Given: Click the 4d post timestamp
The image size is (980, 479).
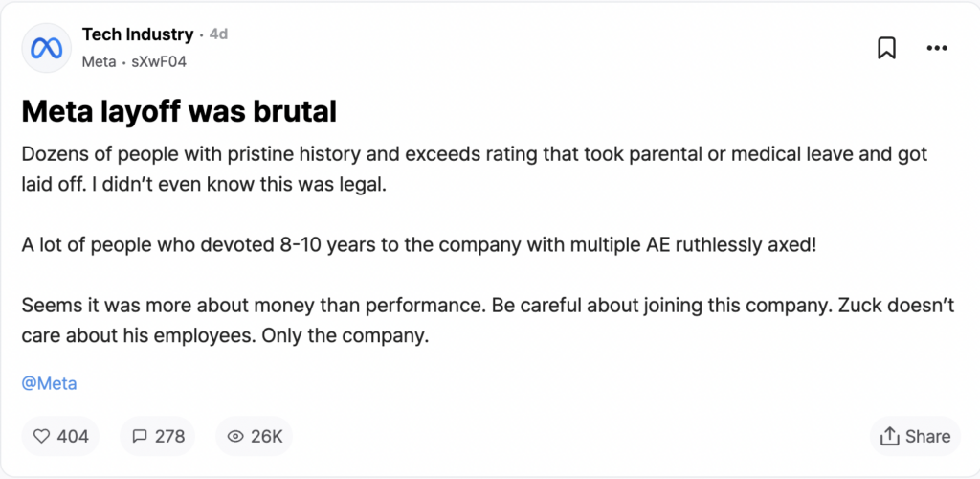Looking at the screenshot, I should point(219,34).
